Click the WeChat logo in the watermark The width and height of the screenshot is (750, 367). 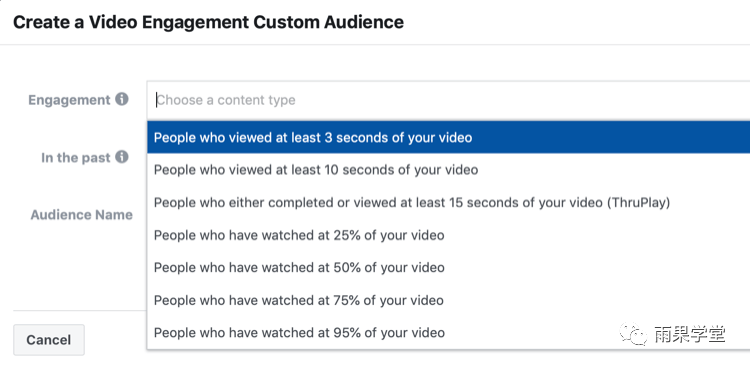pos(634,334)
